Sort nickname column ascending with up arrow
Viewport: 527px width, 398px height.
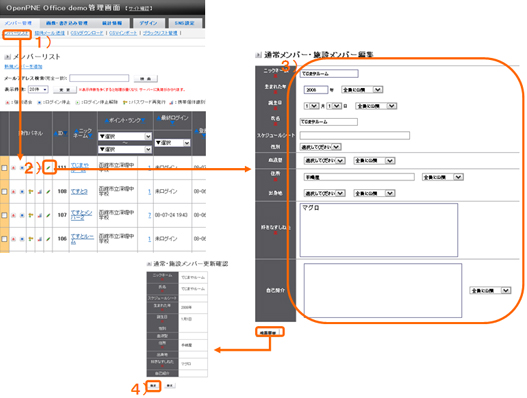[x=76, y=131]
